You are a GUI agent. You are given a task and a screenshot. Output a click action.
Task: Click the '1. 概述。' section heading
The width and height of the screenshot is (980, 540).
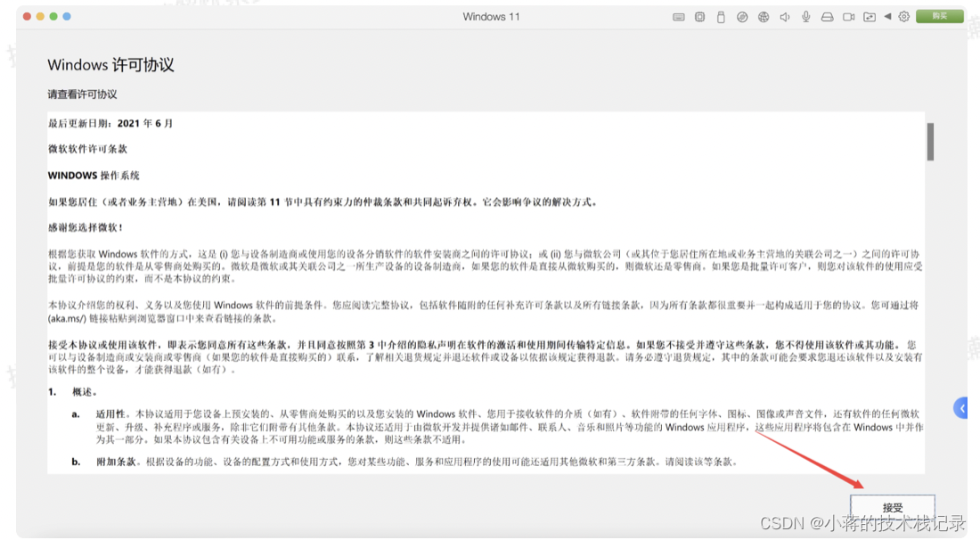[x=73, y=392]
